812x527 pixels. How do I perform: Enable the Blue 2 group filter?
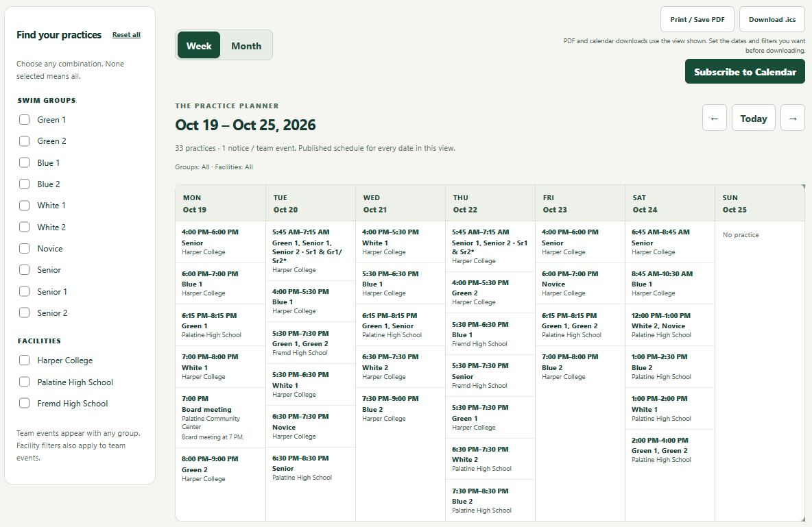point(24,184)
